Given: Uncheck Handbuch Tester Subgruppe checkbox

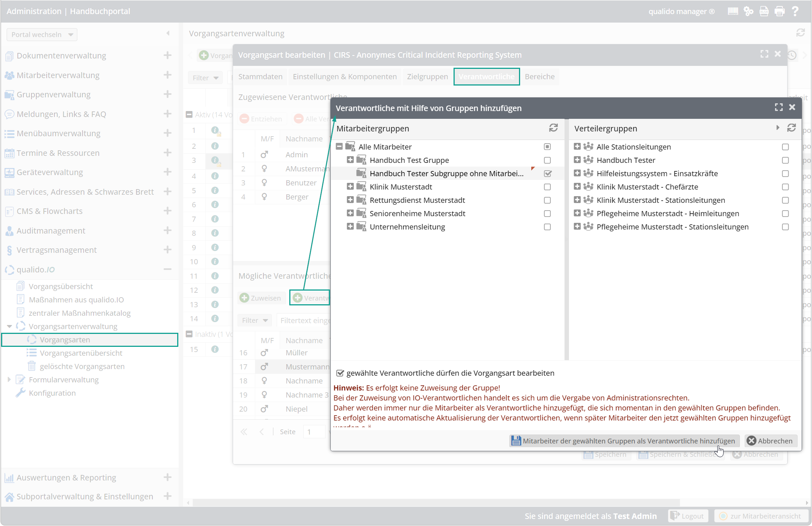Looking at the screenshot, I should (x=547, y=174).
